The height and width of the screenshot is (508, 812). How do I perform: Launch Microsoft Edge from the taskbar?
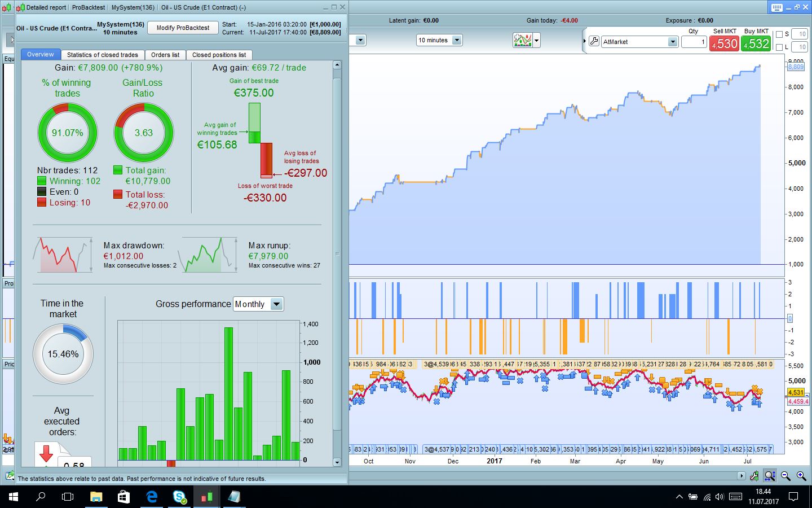tap(152, 497)
